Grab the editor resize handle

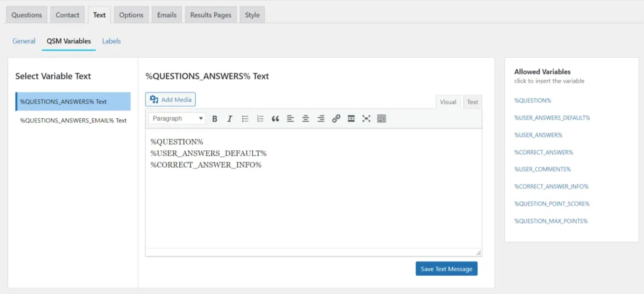[x=478, y=253]
